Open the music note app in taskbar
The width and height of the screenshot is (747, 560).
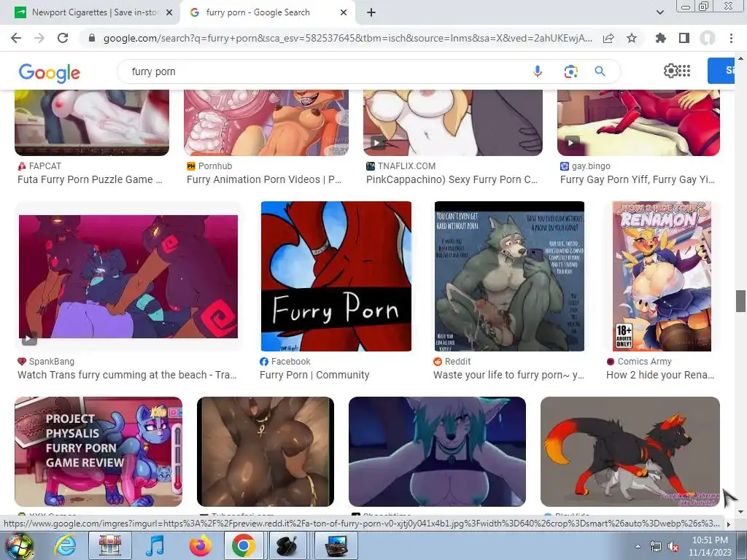(x=155, y=545)
